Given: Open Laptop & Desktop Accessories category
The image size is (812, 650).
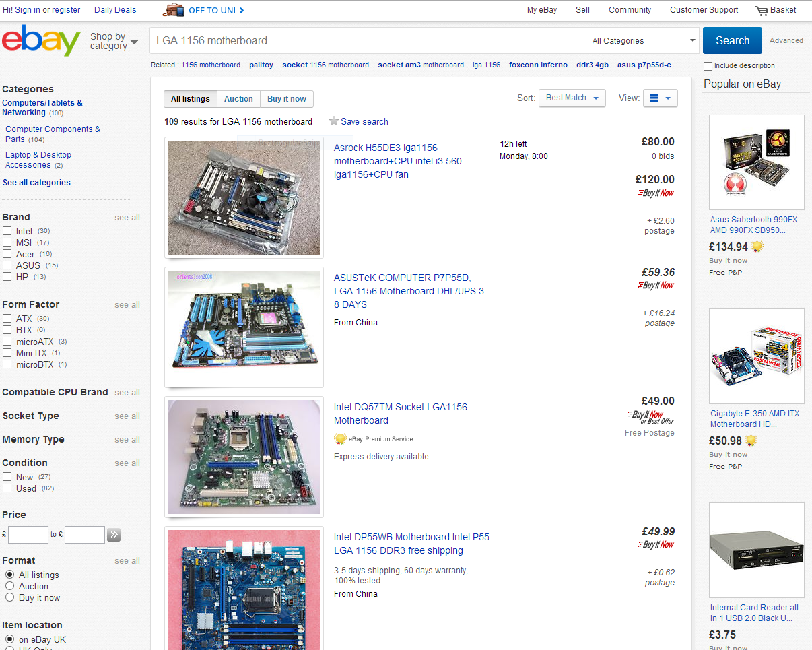Looking at the screenshot, I should pyautogui.click(x=38, y=160).
